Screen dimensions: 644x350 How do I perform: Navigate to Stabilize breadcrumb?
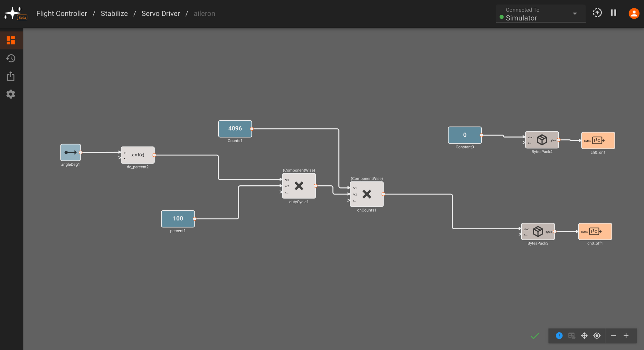pyautogui.click(x=114, y=14)
